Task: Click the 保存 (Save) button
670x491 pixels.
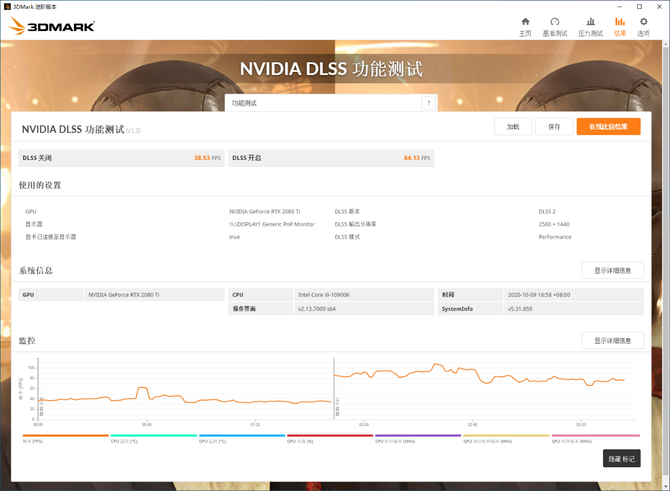Action: click(554, 127)
